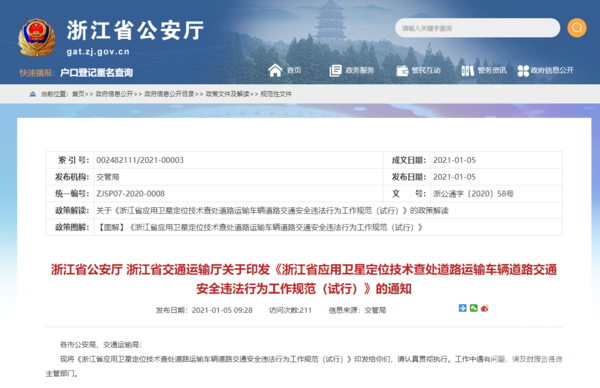Share via red Weibo icon
Viewport: 600px width, 388px height.
pyautogui.click(x=485, y=308)
